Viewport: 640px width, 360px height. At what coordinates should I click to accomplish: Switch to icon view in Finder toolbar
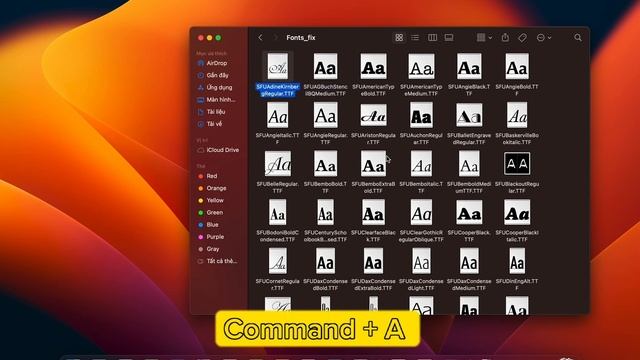[x=399, y=38]
